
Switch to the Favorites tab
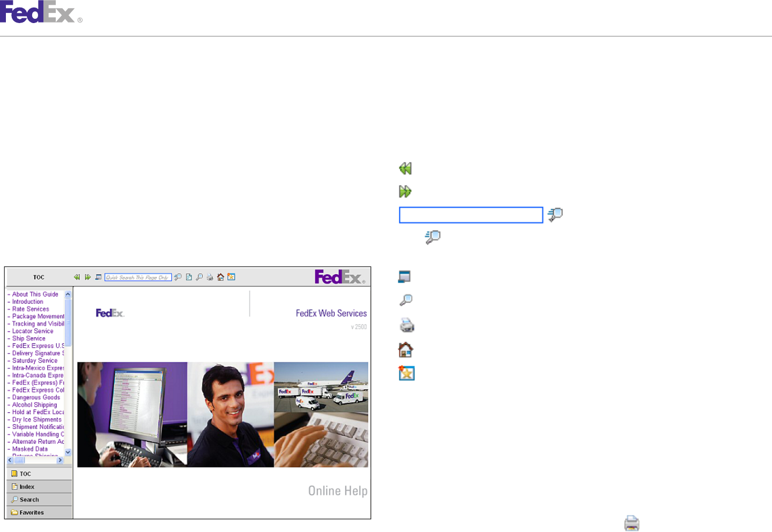pyautogui.click(x=39, y=512)
